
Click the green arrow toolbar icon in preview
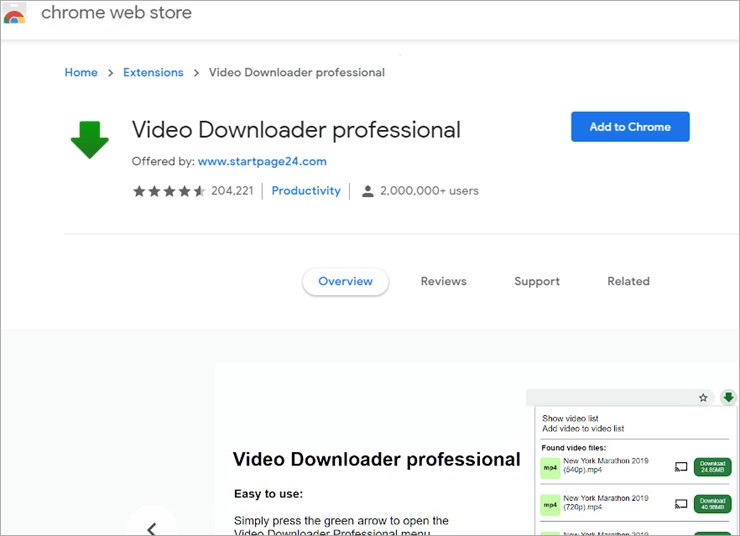728,397
